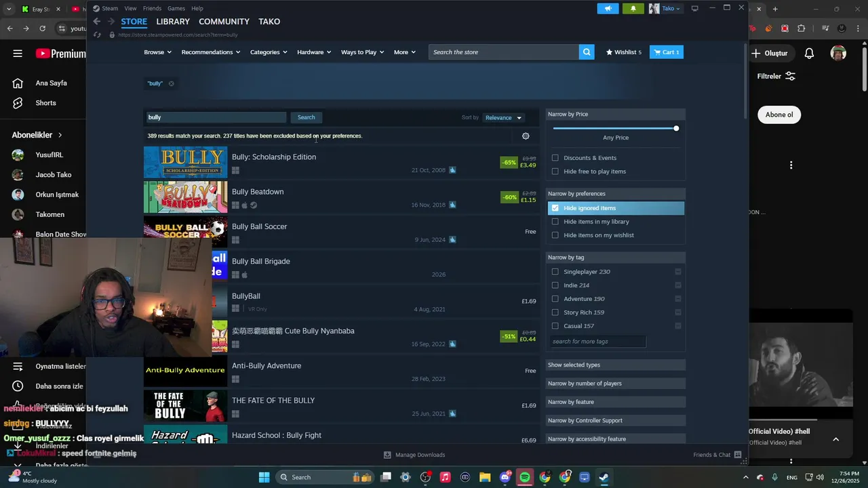This screenshot has height=488, width=868.
Task: Expand Narrow by number of players
Action: coord(616,384)
